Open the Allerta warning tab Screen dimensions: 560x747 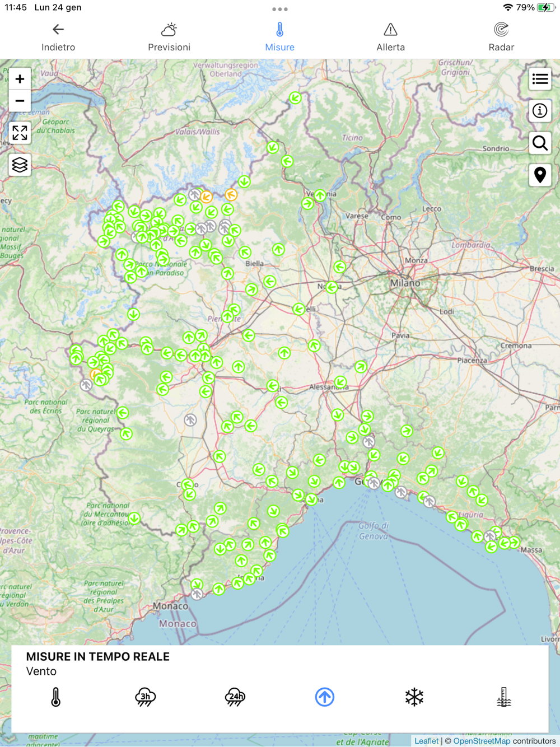click(x=390, y=37)
